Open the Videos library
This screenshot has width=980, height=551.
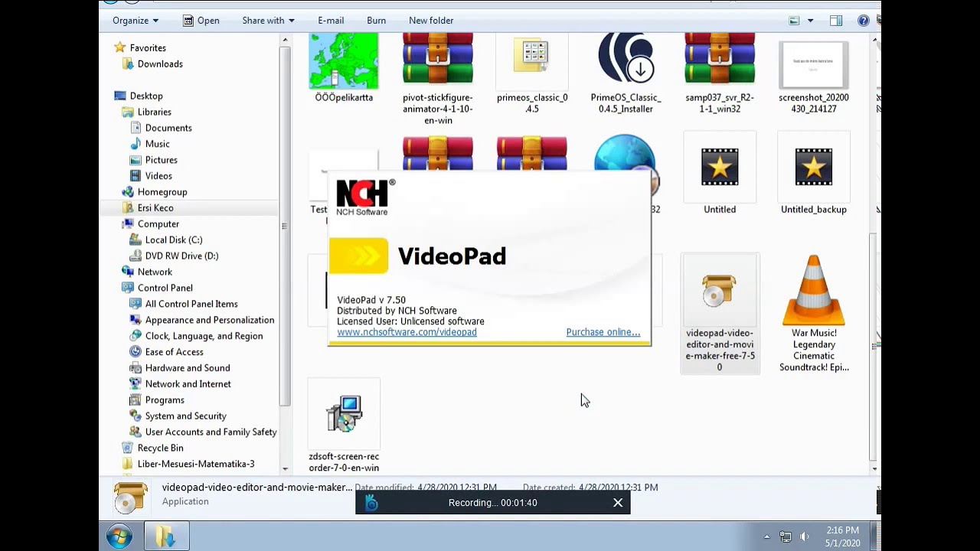pos(158,176)
